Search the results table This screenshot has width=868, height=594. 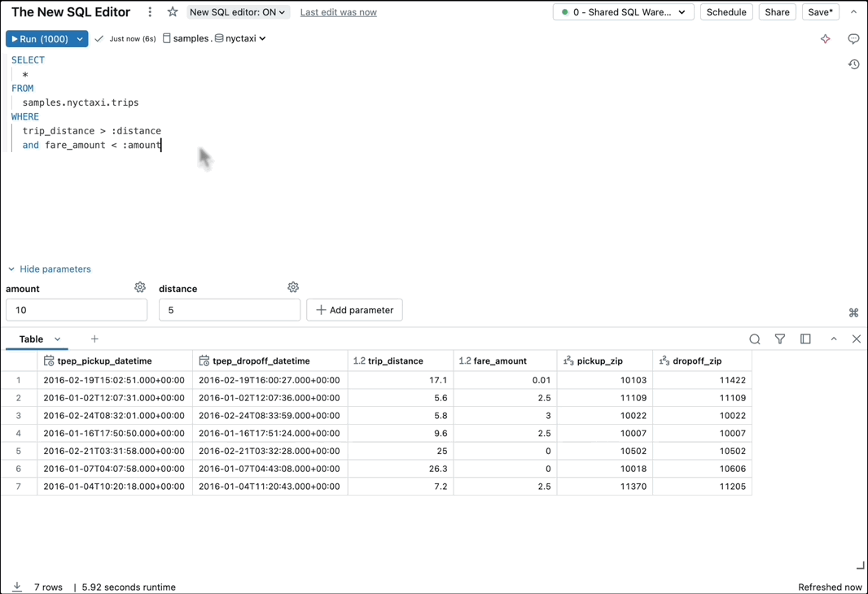point(755,339)
